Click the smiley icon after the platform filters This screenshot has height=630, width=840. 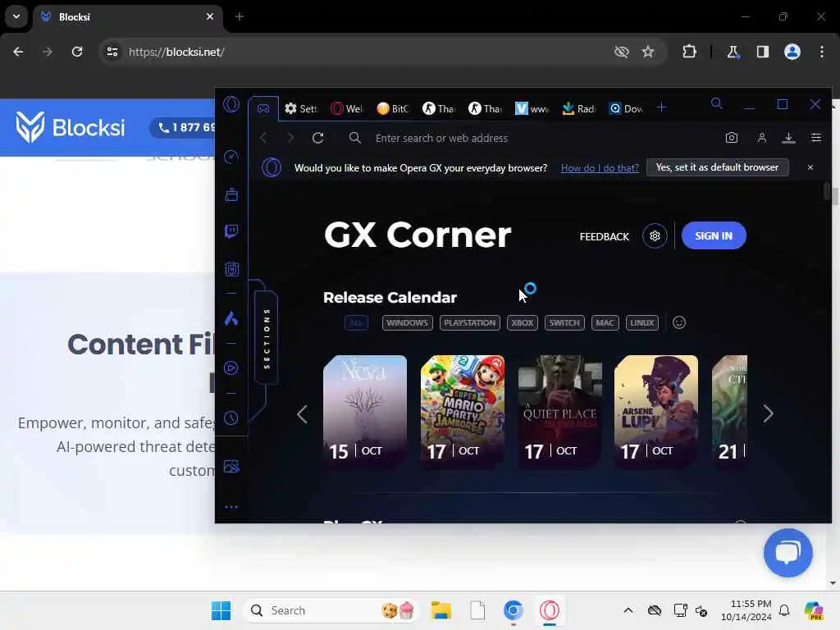(x=678, y=322)
